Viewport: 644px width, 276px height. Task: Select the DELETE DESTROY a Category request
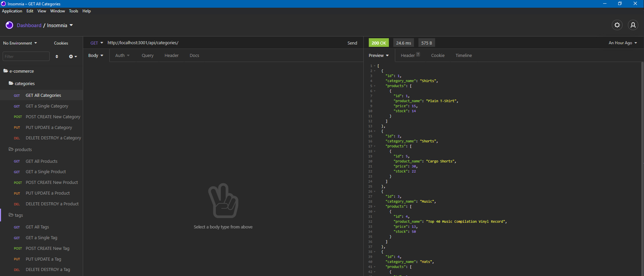pyautogui.click(x=41, y=138)
